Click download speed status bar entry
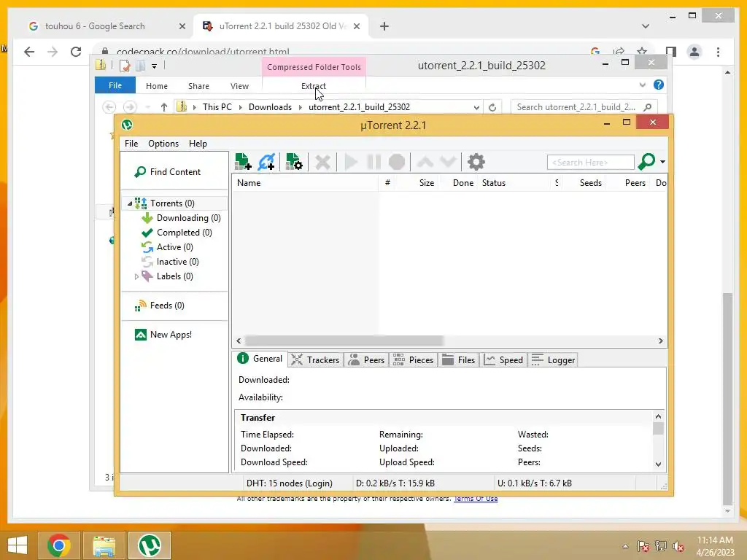 [395, 483]
